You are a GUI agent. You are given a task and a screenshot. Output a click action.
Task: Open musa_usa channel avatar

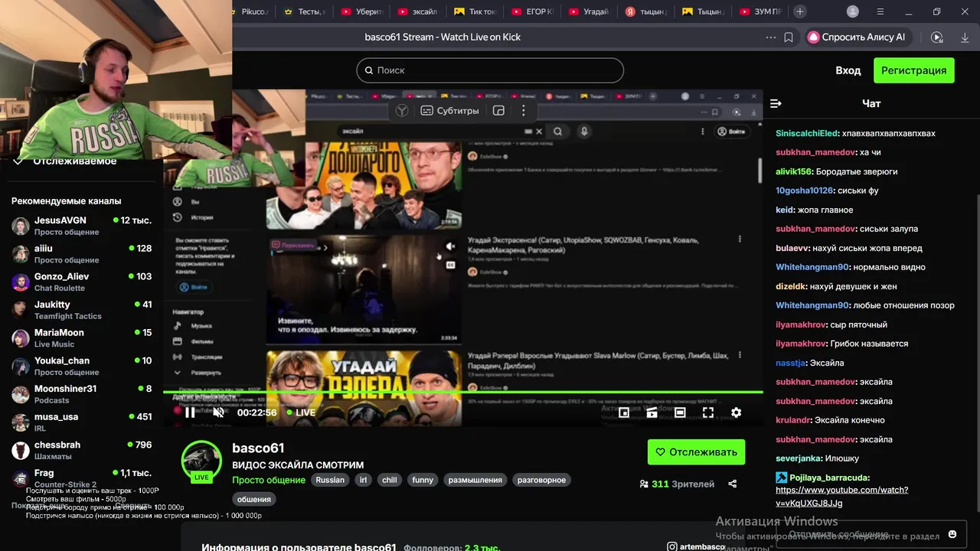tap(21, 422)
